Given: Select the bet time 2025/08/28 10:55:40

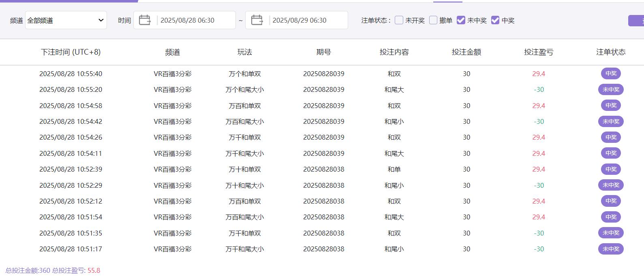Looking at the screenshot, I should [x=71, y=74].
